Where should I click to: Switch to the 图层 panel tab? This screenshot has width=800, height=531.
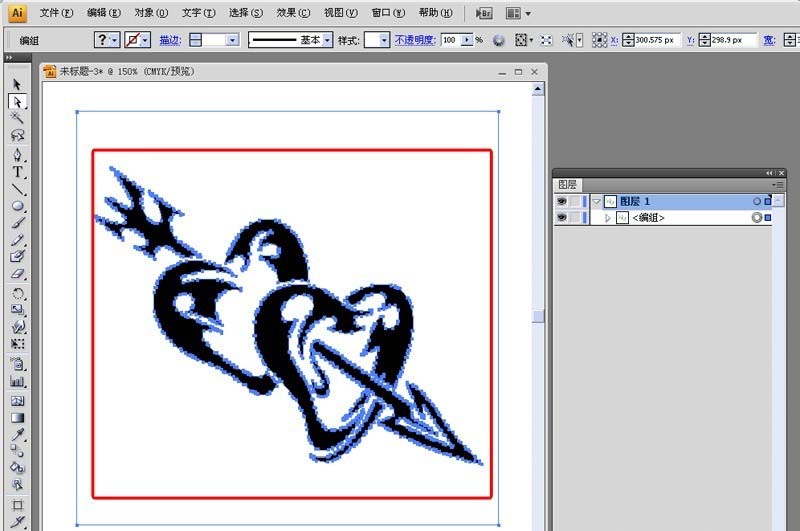pos(567,185)
